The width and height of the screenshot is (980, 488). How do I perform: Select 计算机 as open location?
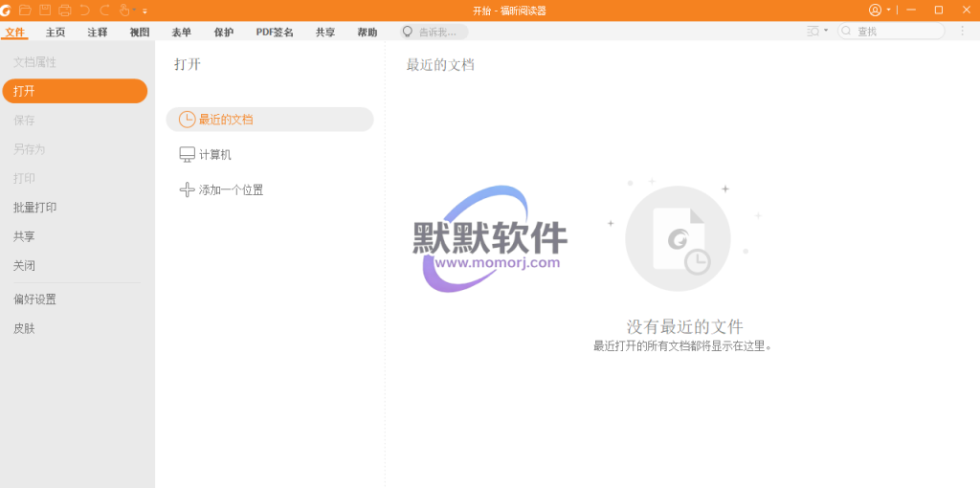point(214,154)
